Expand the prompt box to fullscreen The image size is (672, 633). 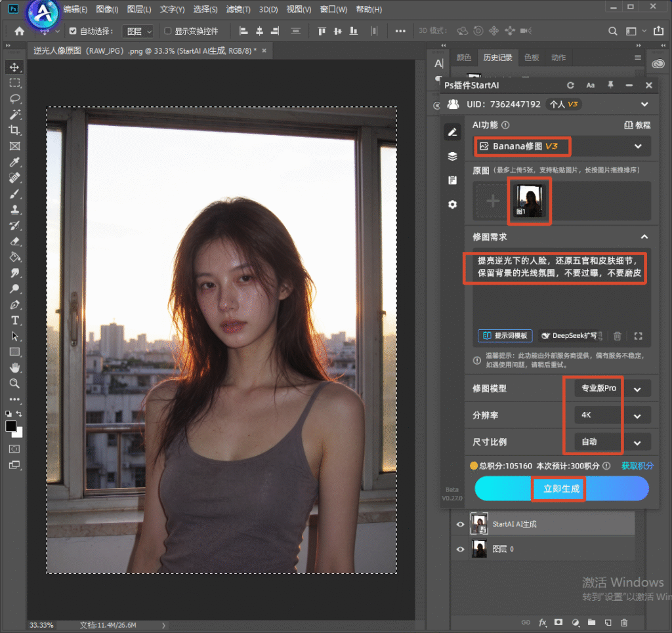coord(638,336)
